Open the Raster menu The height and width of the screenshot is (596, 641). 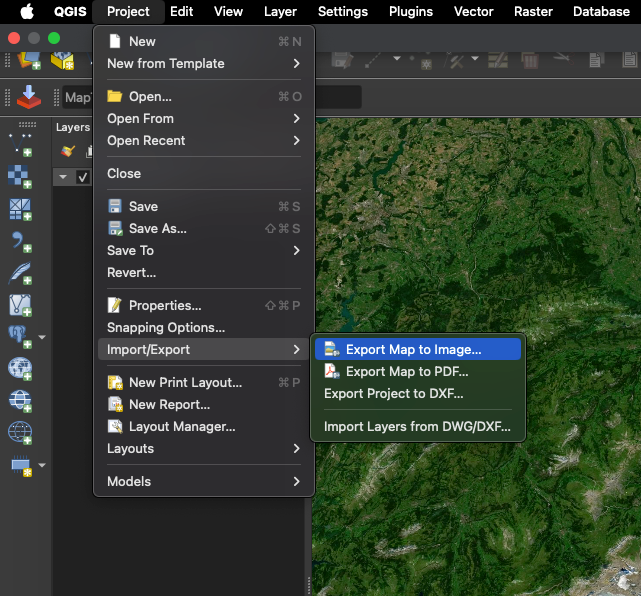[533, 11]
